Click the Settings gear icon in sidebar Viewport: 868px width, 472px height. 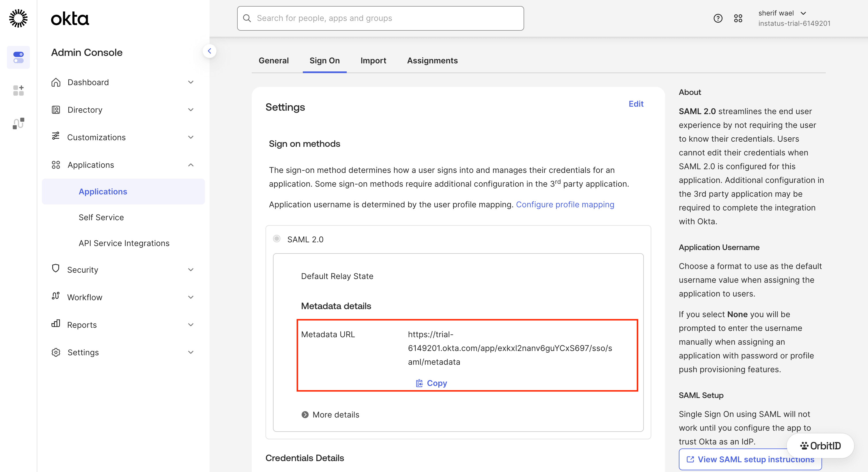point(56,352)
